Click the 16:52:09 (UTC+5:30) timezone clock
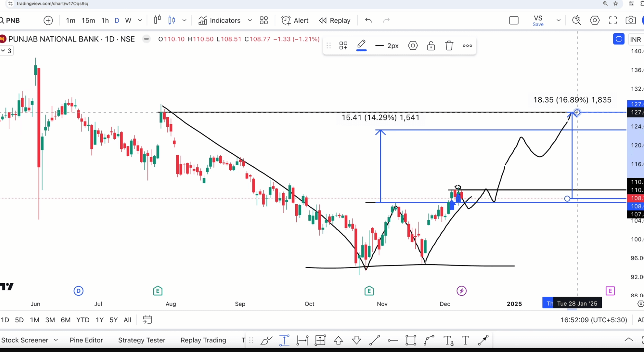The image size is (644, 352). (594, 320)
